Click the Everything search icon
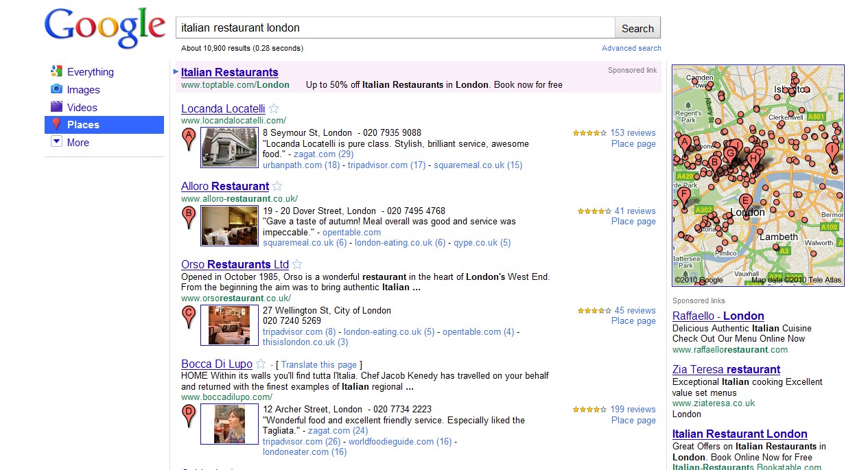This screenshot has height=470, width=868. [57, 71]
